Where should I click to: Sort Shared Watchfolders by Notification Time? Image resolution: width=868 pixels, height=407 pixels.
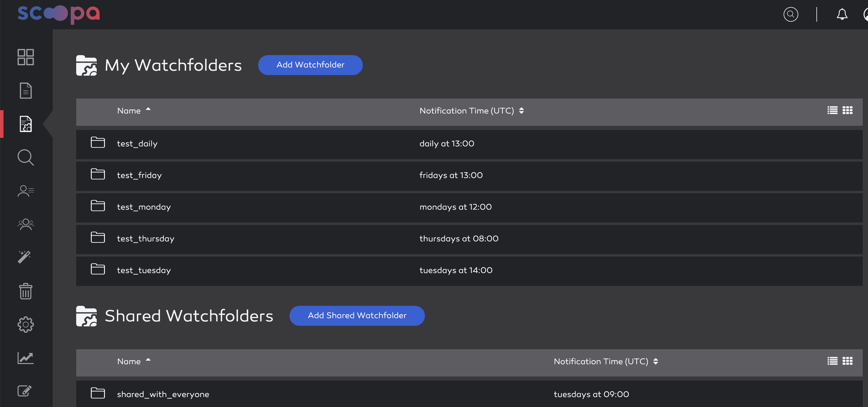tap(606, 361)
